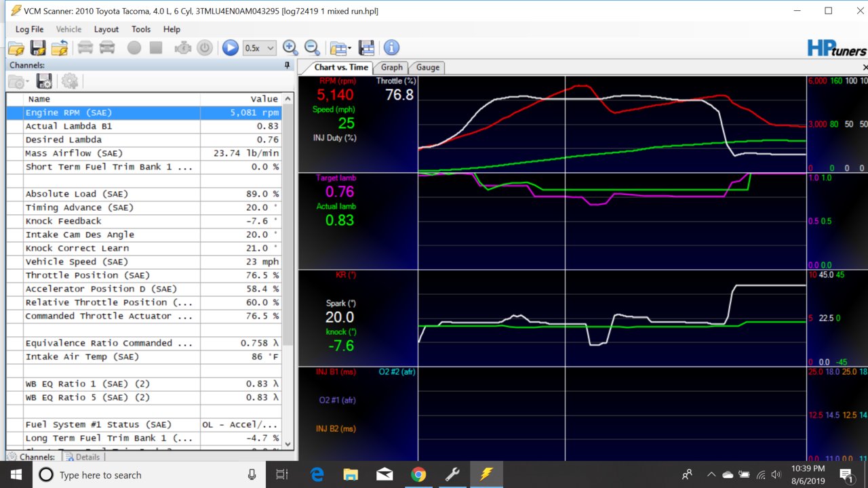
Task: Click the Channels open-folder dropdown icon
Action: tap(18, 82)
